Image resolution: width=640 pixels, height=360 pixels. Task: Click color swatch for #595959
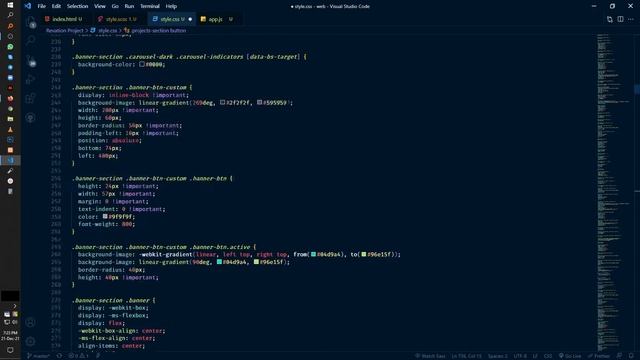coord(260,102)
